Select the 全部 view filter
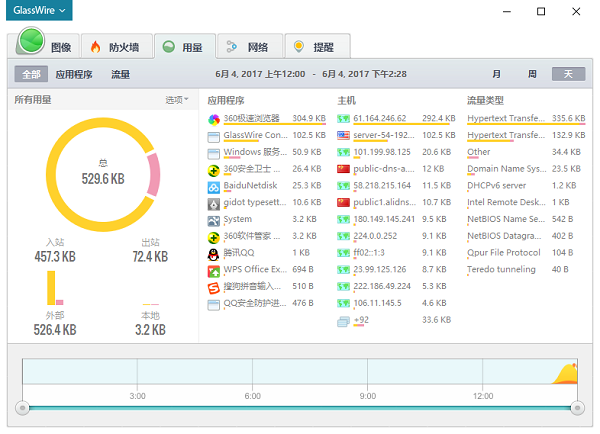600x434 pixels. [30, 75]
